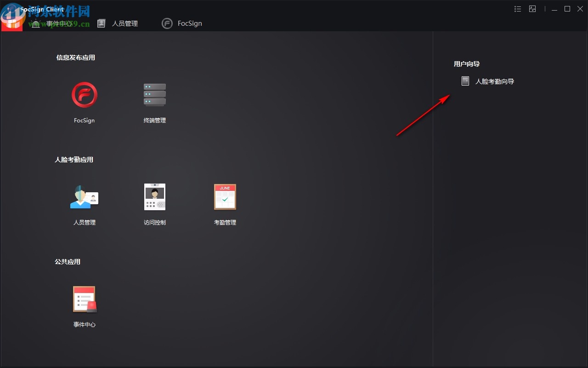Image resolution: width=588 pixels, height=368 pixels.
Task: Open the 考勤管理 attendance management calendar app
Action: point(225,197)
